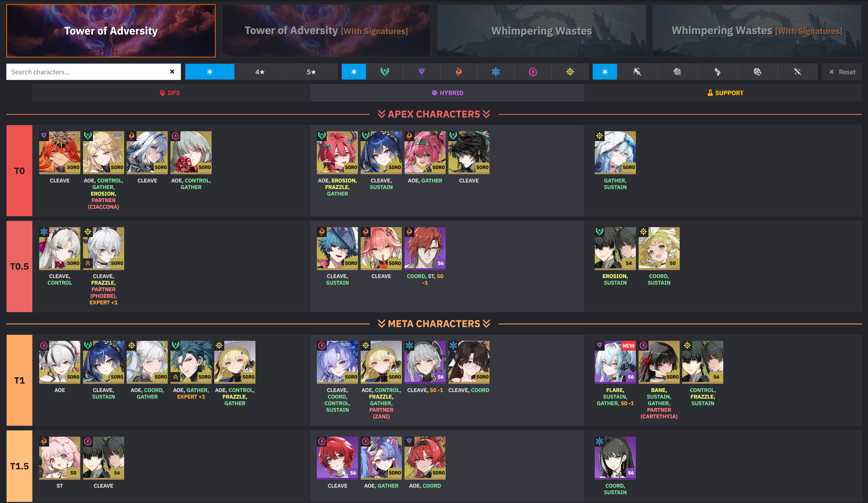Image resolution: width=868 pixels, height=503 pixels.
Task: Filter by Fusion flame element icon
Action: tap(459, 72)
